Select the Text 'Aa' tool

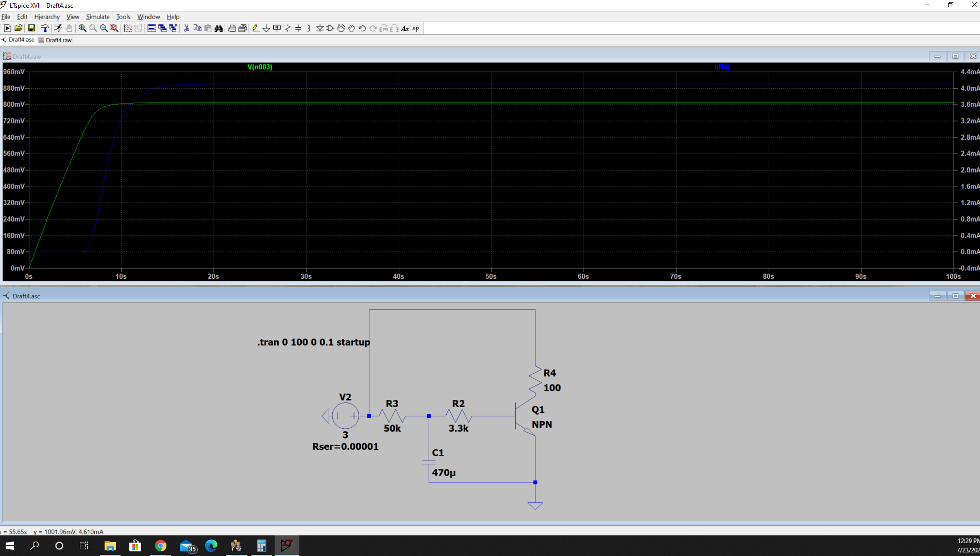pyautogui.click(x=405, y=28)
